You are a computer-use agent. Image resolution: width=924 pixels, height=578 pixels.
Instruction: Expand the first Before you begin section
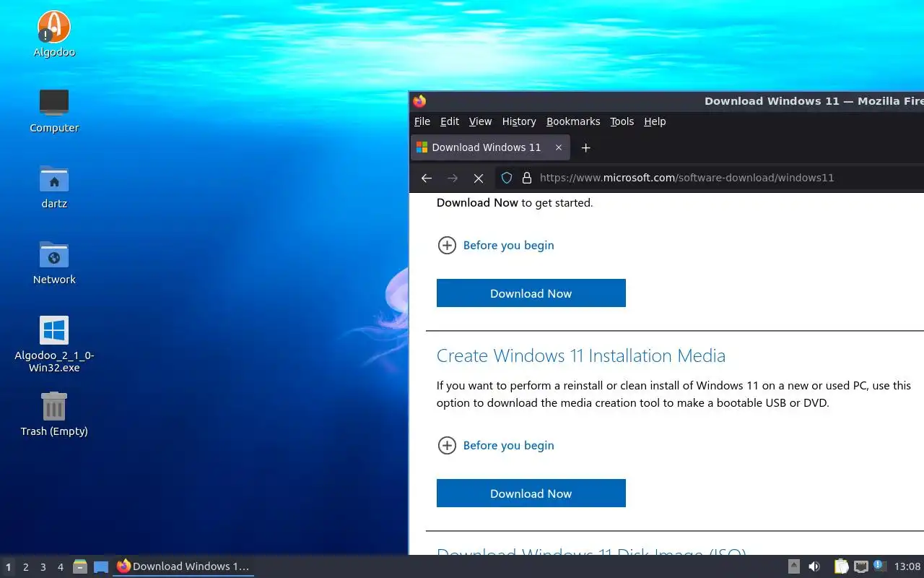coord(496,245)
